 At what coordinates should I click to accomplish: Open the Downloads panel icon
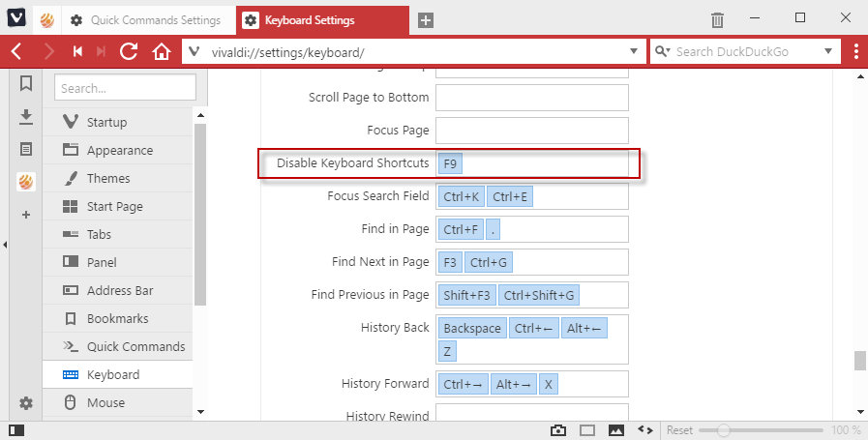tap(26, 117)
